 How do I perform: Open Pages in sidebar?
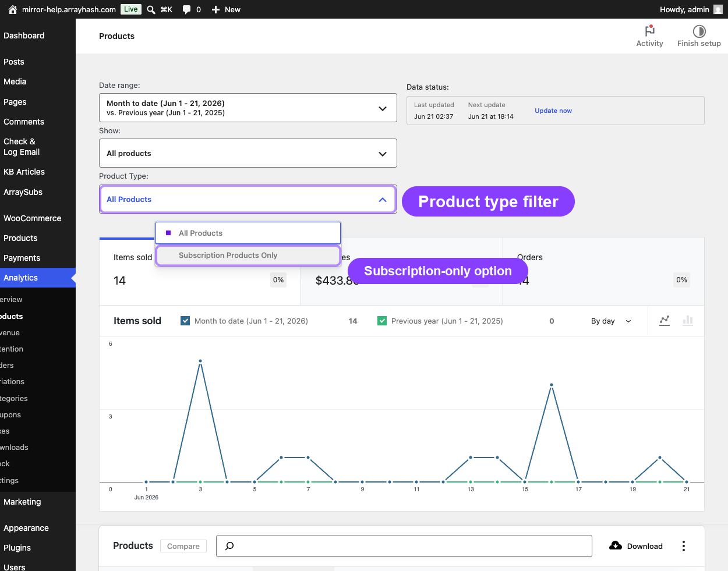(15, 102)
